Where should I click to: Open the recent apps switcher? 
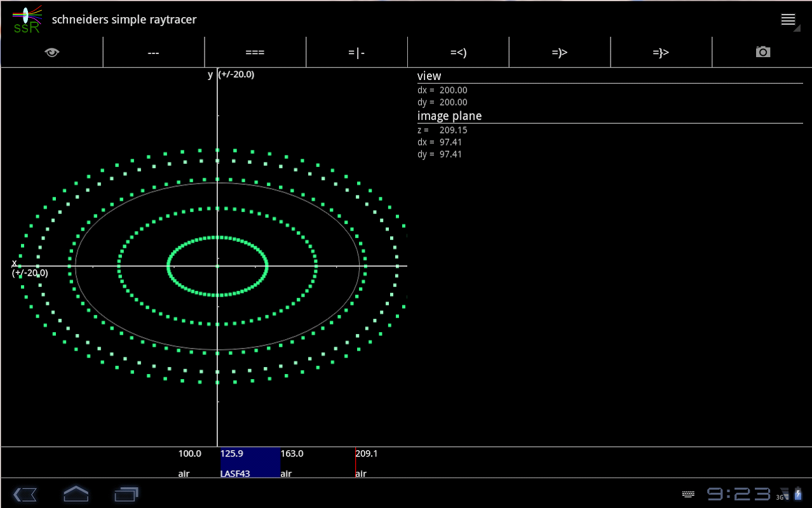126,493
